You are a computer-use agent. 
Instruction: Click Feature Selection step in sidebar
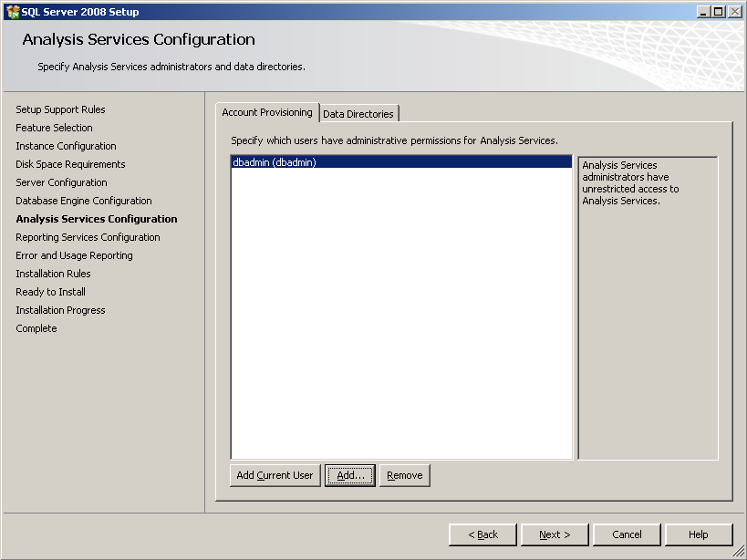pos(54,128)
